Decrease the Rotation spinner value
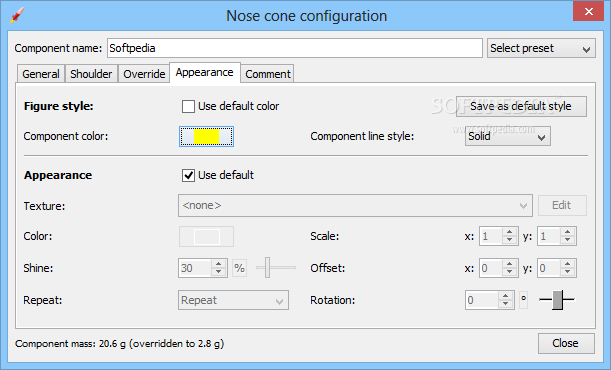The width and height of the screenshot is (611, 370). click(x=506, y=304)
